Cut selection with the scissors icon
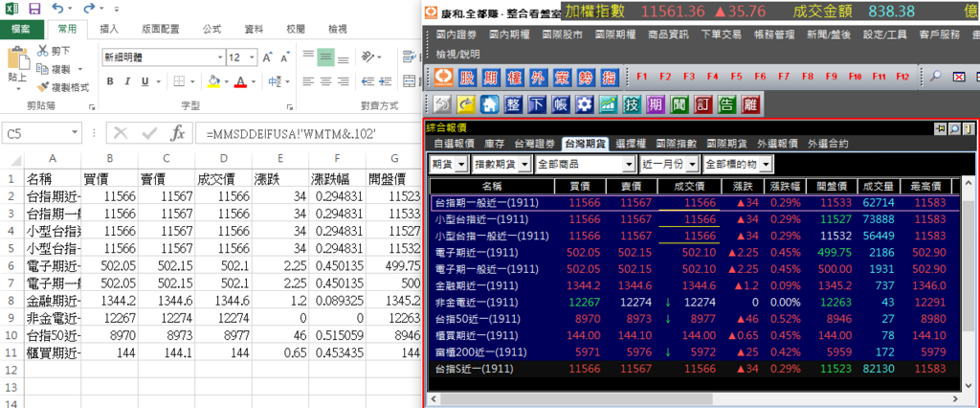The width and height of the screenshot is (980, 408). tap(43, 51)
